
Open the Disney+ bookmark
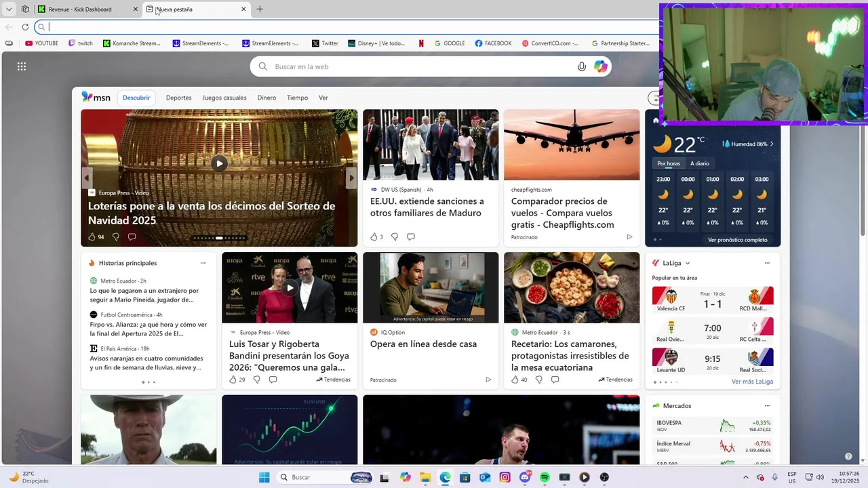376,43
